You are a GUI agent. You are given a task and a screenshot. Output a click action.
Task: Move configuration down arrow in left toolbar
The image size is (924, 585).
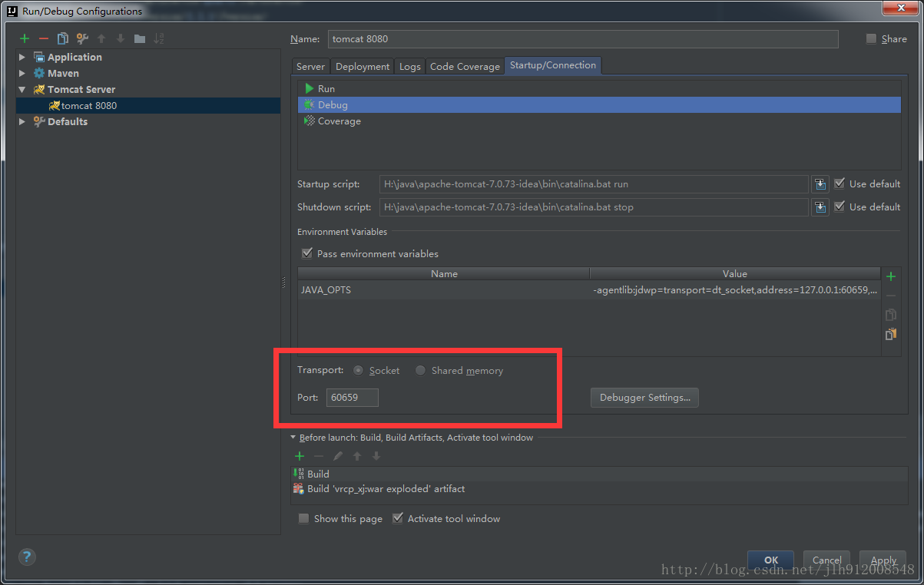pyautogui.click(x=121, y=38)
